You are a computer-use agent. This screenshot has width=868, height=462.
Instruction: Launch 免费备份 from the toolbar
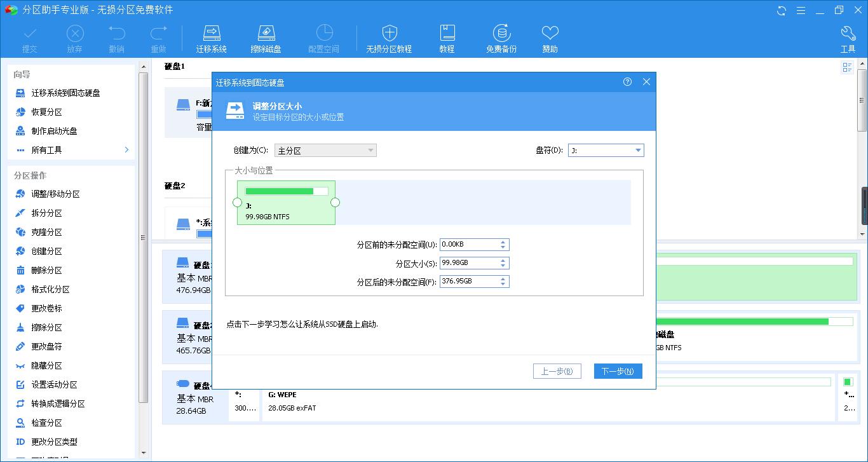(x=501, y=36)
